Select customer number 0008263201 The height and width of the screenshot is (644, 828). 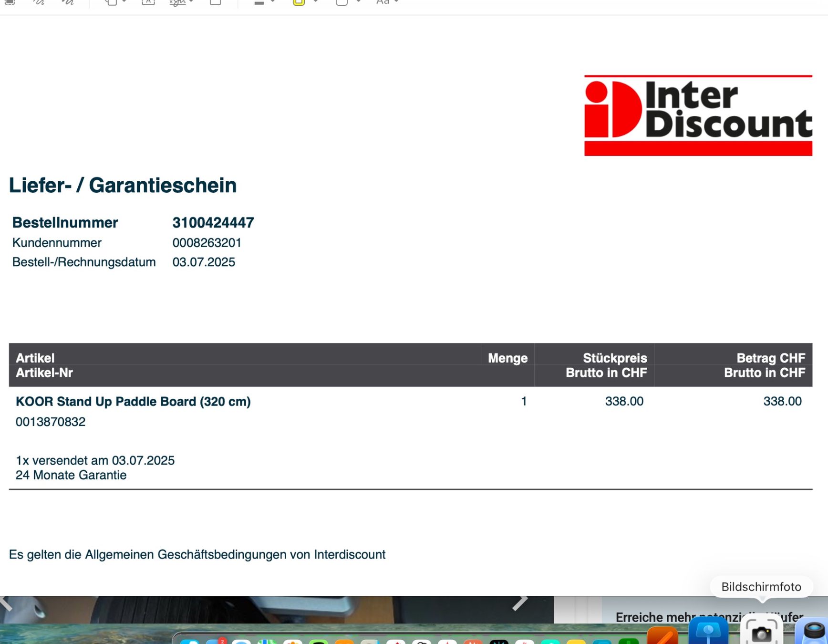pos(207,243)
